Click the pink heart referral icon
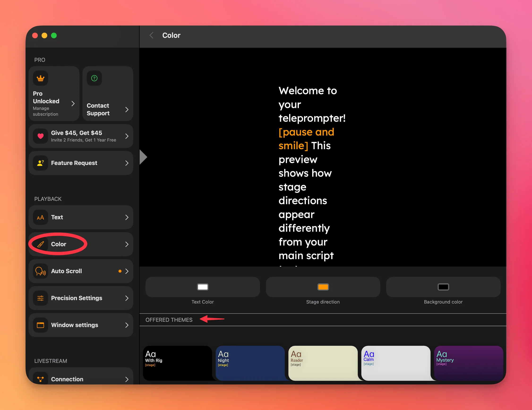Image resolution: width=532 pixels, height=410 pixels. tap(40, 136)
